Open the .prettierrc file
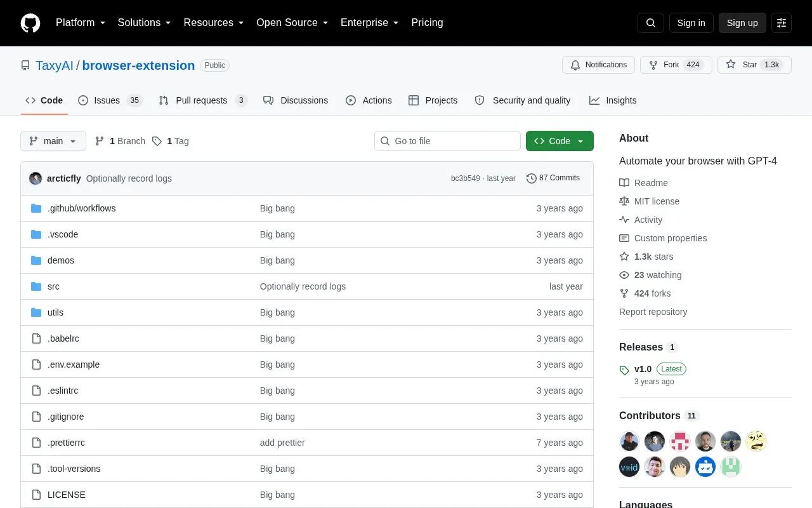Viewport: 812px width, 508px height. pos(66,443)
